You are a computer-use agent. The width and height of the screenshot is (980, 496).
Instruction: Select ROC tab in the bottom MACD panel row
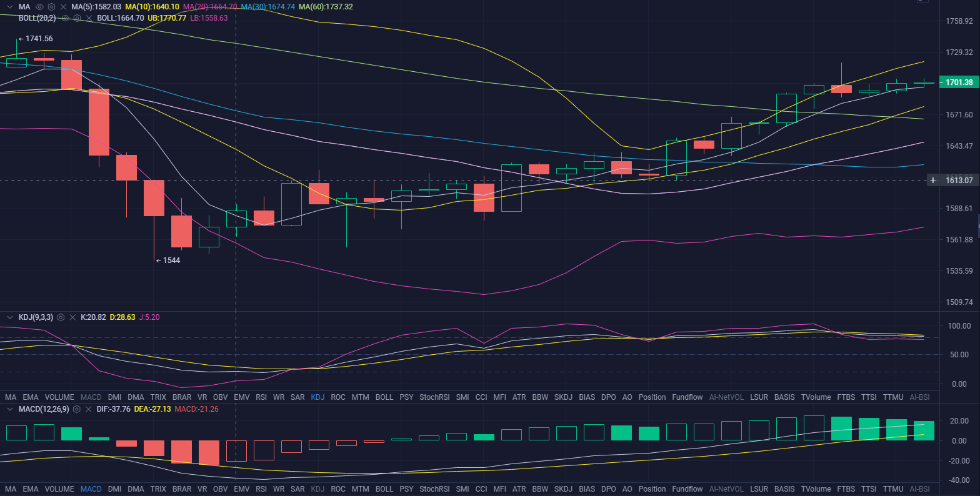(x=338, y=489)
